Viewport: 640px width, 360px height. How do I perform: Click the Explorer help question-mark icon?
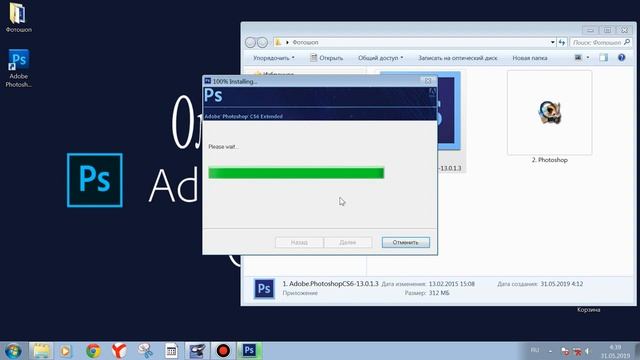click(x=621, y=58)
